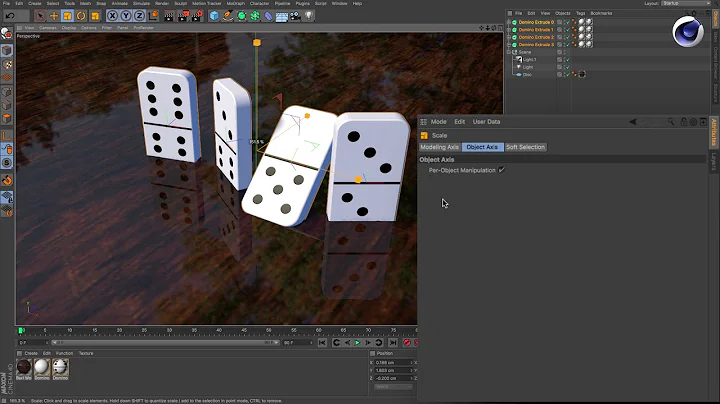The width and height of the screenshot is (720, 404).
Task: Open viewport Display menu
Action: [x=68, y=28]
